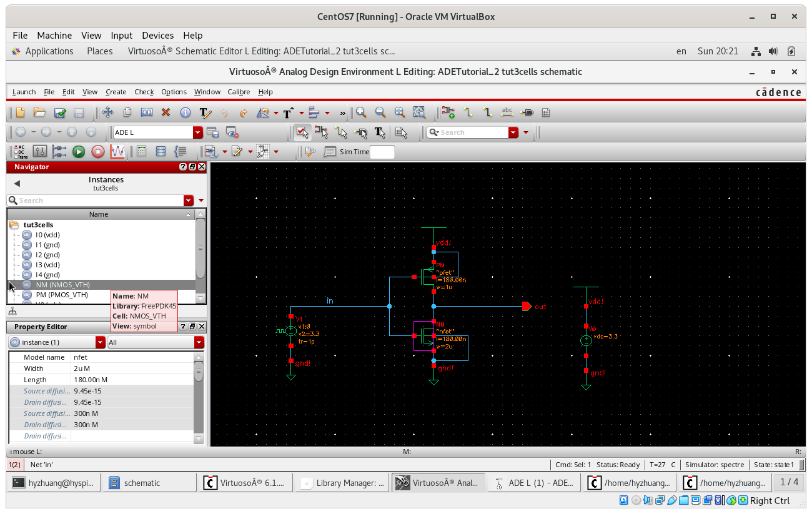Switch to hyzhuang terminal taskbar window

55,483
